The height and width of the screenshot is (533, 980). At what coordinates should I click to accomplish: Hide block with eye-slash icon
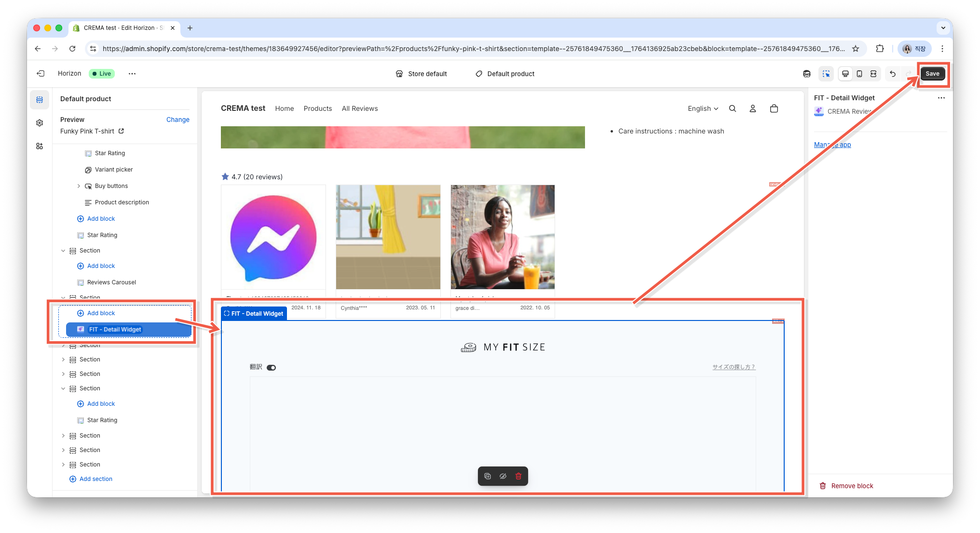pos(503,476)
